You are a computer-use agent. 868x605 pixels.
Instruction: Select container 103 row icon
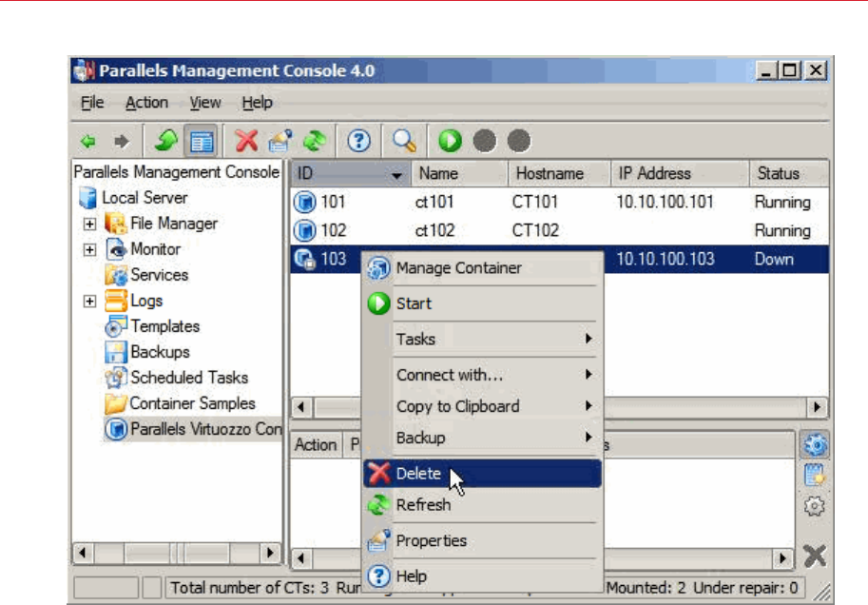point(304,260)
